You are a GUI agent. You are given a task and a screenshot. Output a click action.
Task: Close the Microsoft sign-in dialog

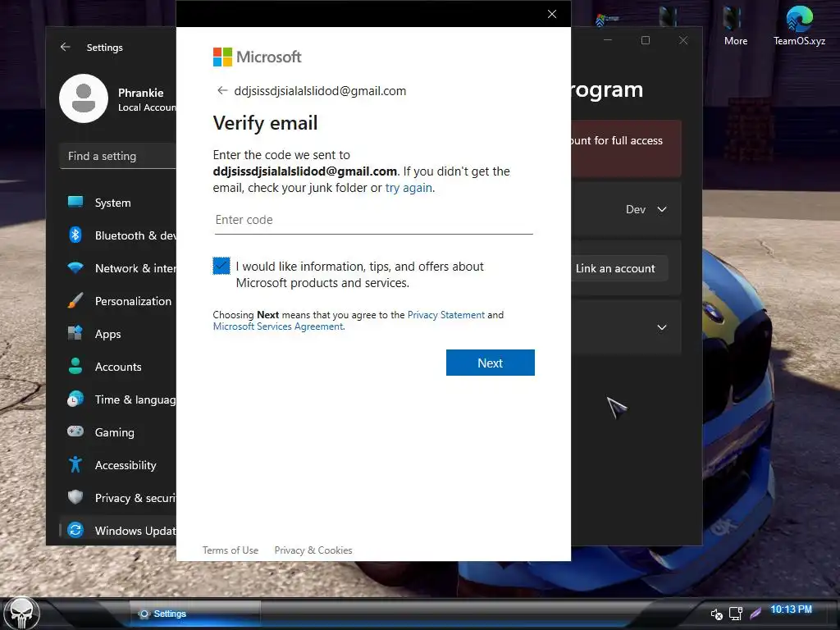[552, 14]
